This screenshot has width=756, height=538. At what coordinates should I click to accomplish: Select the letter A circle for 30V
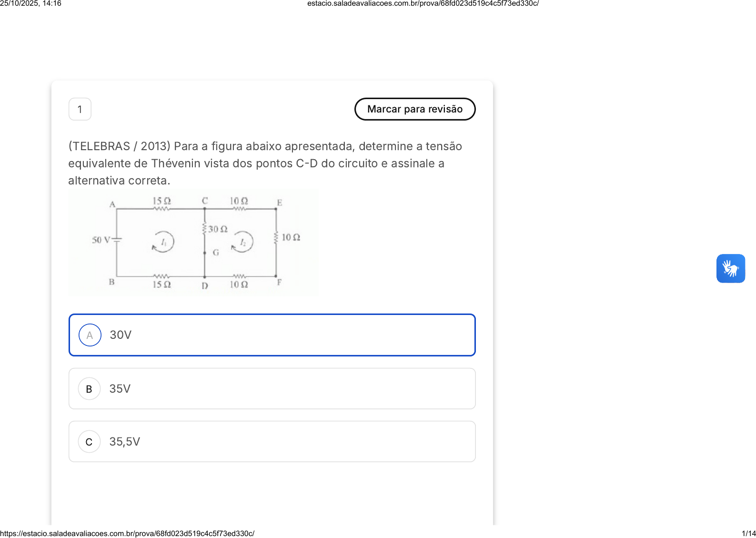coord(90,335)
